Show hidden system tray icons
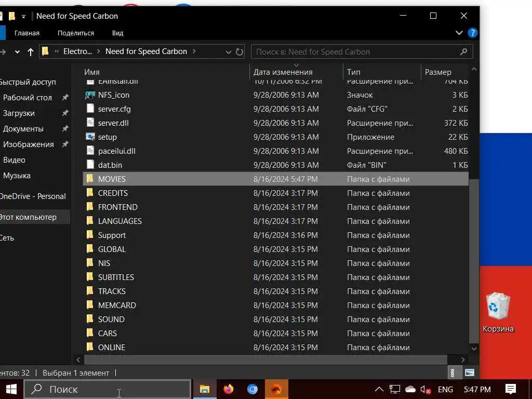 (379, 389)
